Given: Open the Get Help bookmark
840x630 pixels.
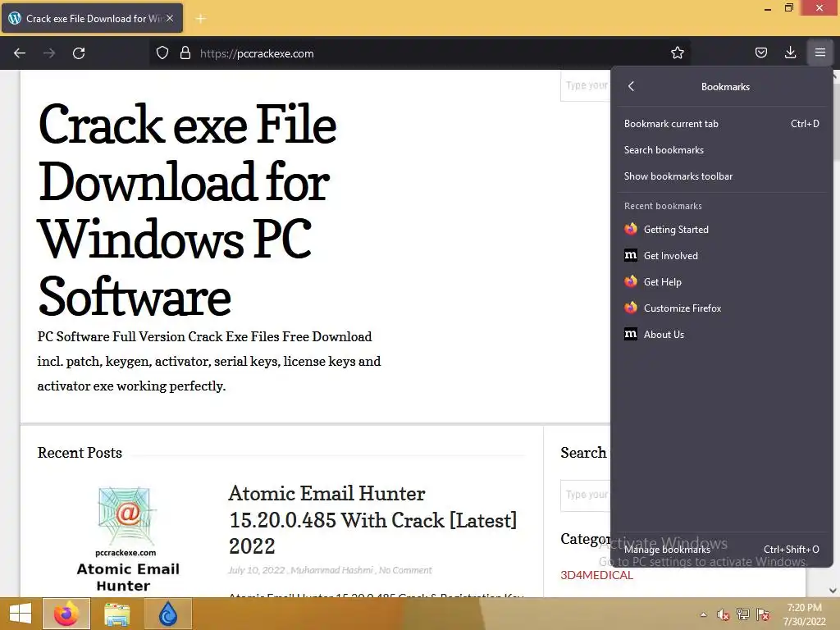Looking at the screenshot, I should pyautogui.click(x=722, y=282).
